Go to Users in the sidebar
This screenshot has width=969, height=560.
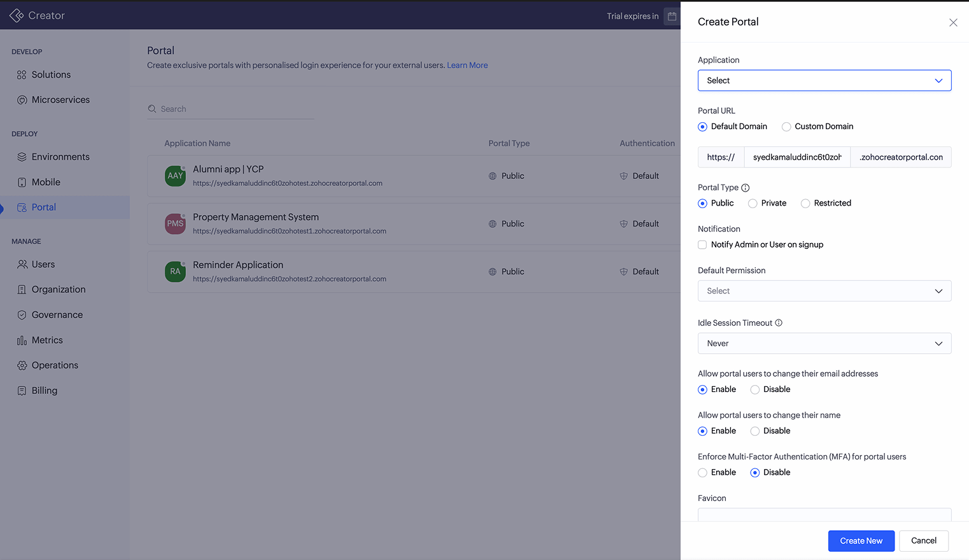coord(43,265)
